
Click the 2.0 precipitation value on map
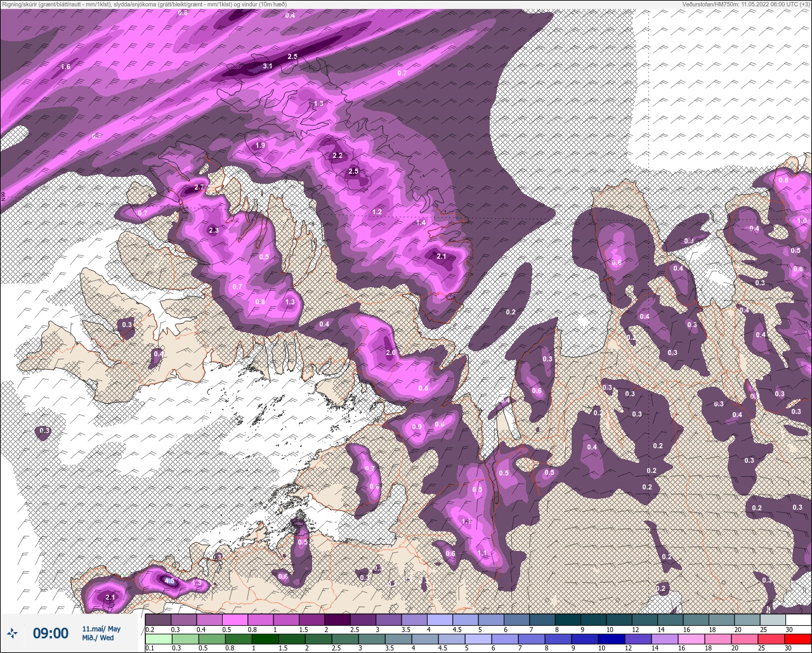(391, 352)
